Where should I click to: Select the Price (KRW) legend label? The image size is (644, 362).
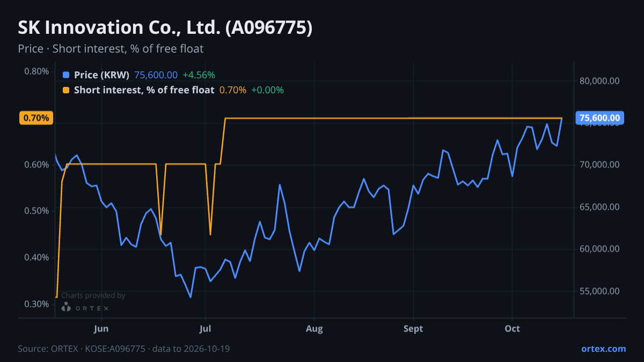[x=102, y=75]
